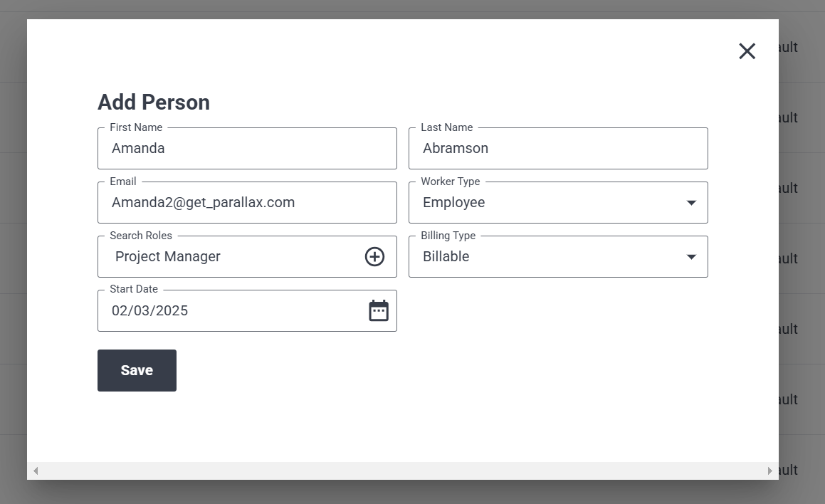Viewport: 825px width, 504px height.
Task: Click the 02/03/2025 Start Date text
Action: click(x=150, y=311)
